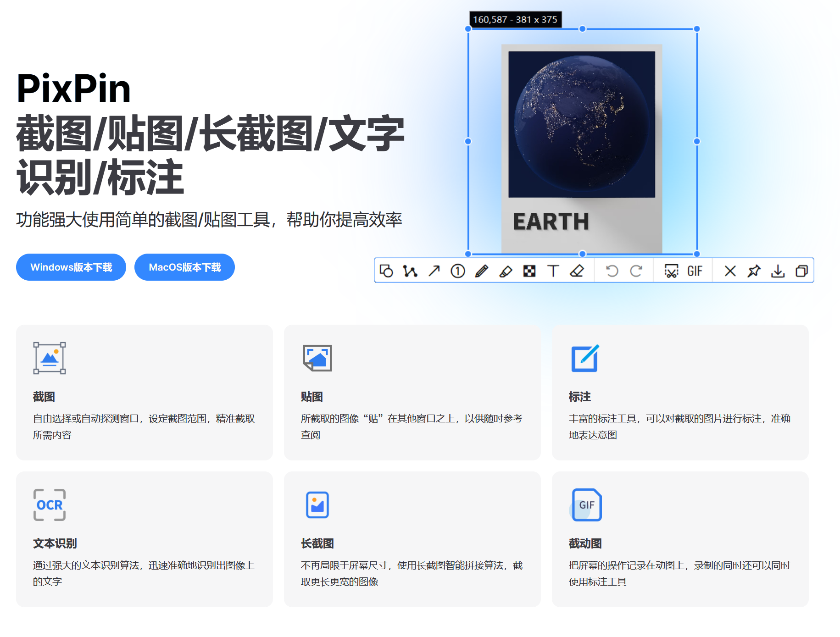Click the 标注 card pencil icon
Screen dimensions: 840x637
[585, 358]
